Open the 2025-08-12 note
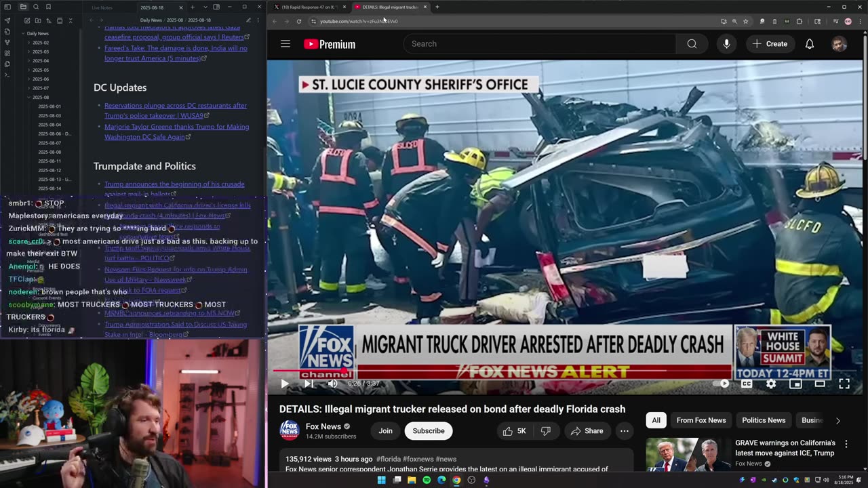The image size is (868, 488). coord(50,170)
